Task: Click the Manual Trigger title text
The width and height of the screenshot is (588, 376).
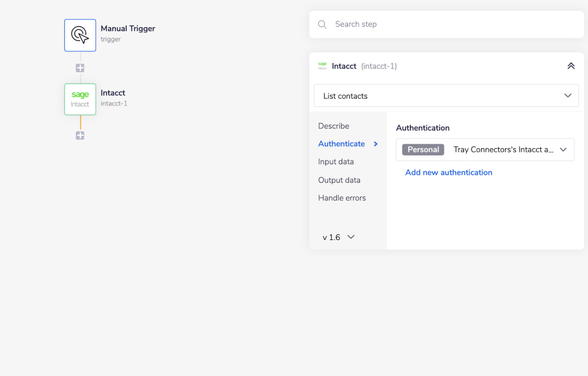Action: point(128,28)
